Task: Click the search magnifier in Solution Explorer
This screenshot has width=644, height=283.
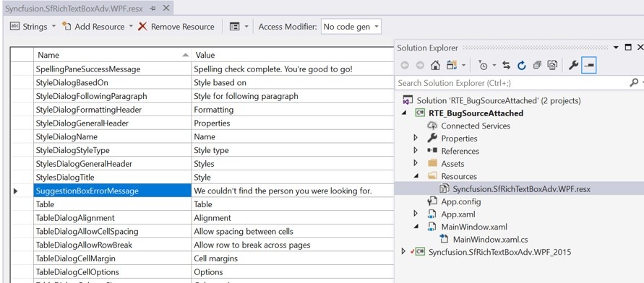Action: 634,83
